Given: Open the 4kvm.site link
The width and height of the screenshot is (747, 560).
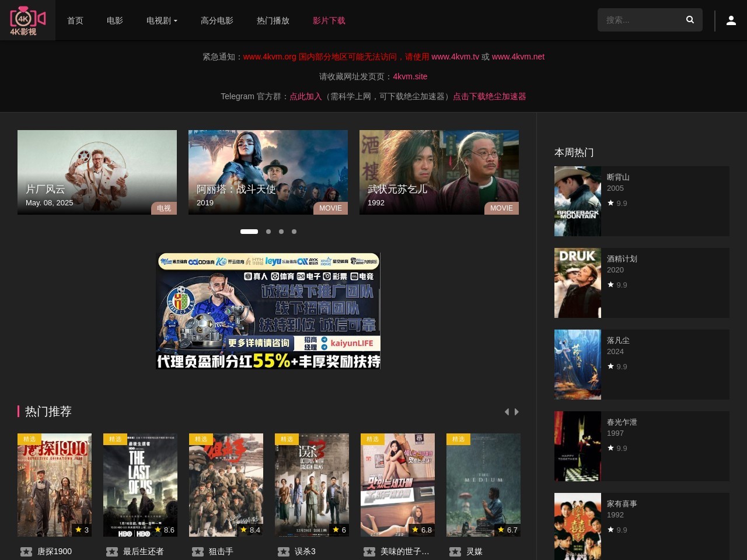Looking at the screenshot, I should click(410, 76).
